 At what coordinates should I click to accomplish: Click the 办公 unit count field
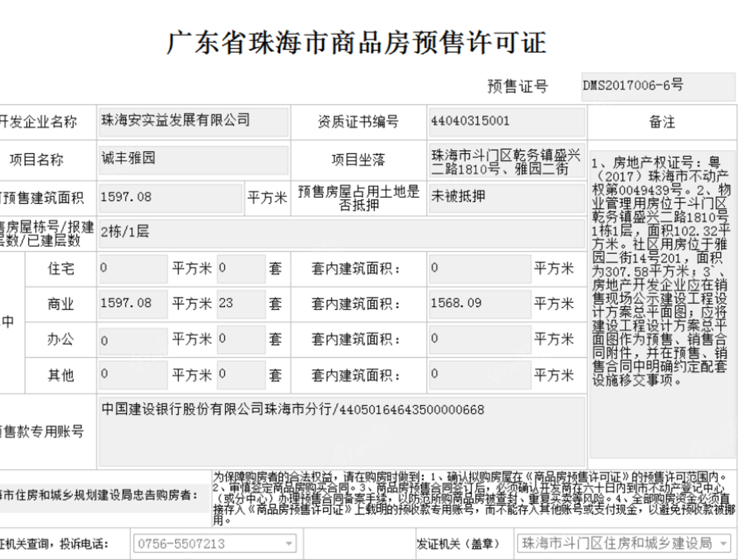coord(242,340)
